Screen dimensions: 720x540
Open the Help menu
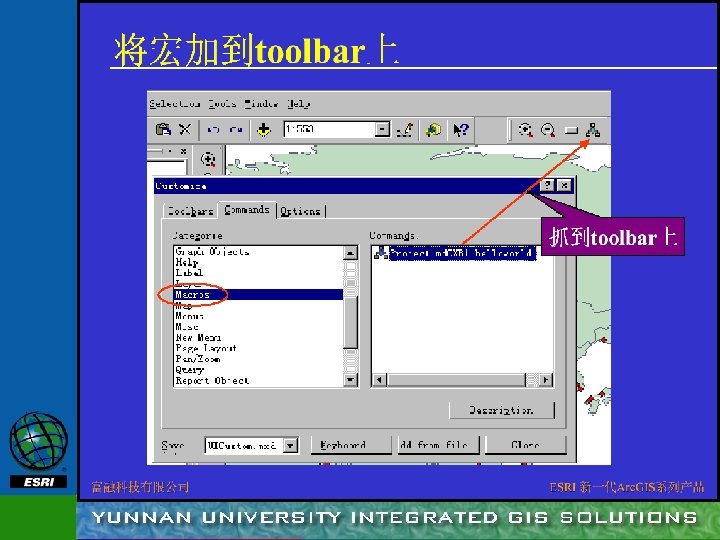point(298,104)
